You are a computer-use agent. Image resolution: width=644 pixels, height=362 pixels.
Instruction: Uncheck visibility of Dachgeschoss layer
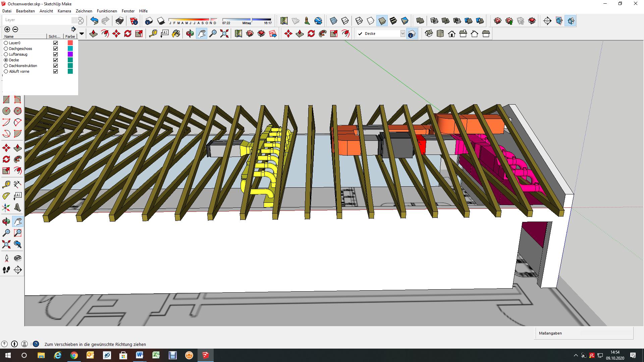pyautogui.click(x=55, y=49)
